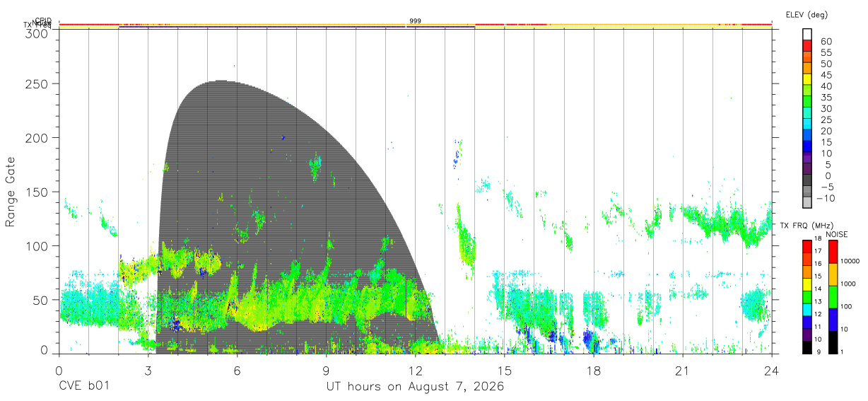The width and height of the screenshot is (868, 401).
Task: Click the 1 label on the NOISE colorbar
Action: pos(841,351)
